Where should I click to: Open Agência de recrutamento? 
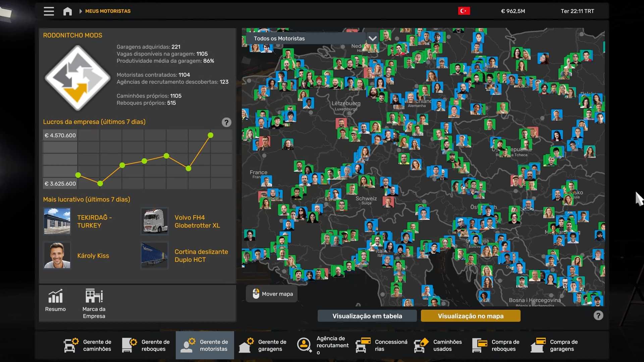point(323,345)
